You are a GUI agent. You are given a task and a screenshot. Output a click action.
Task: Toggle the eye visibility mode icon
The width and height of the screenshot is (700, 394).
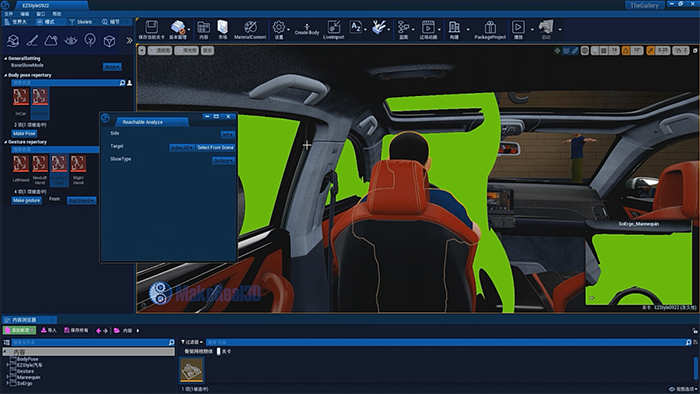(x=71, y=41)
